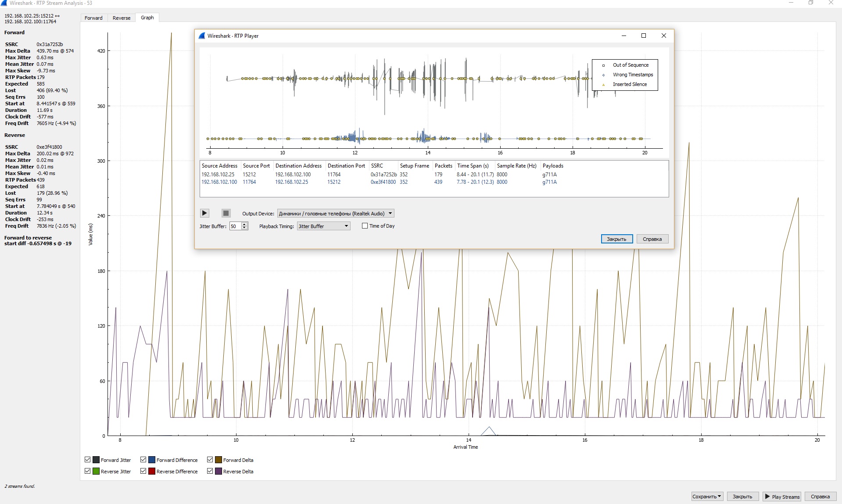
Task: Toggle the Reverse Delta graph checkbox
Action: [210, 471]
